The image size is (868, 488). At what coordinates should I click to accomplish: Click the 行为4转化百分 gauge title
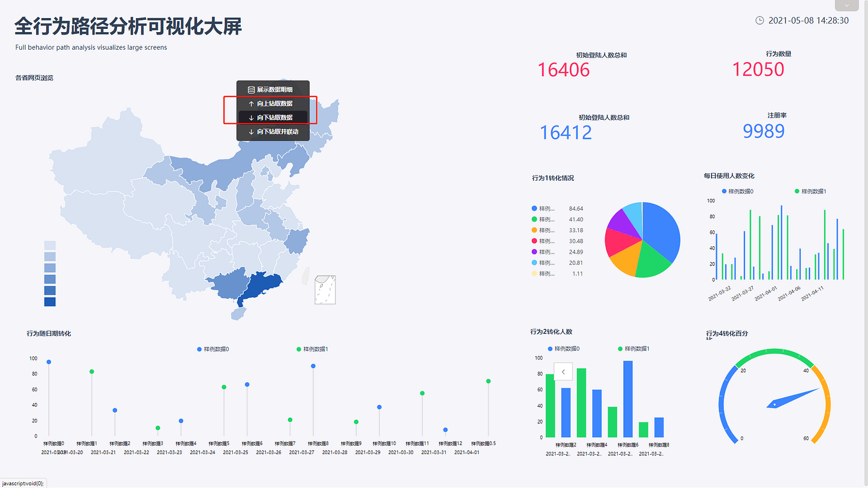[x=727, y=334]
